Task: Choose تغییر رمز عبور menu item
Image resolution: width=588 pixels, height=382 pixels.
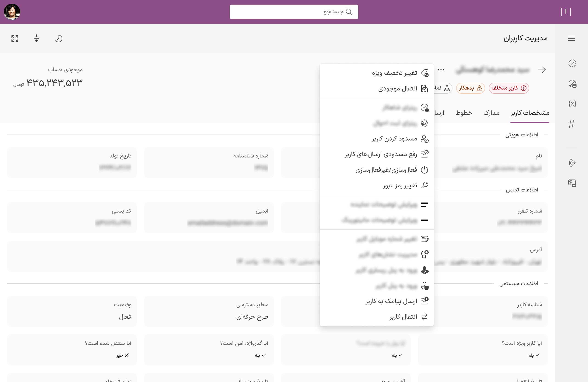Action: coord(376,185)
